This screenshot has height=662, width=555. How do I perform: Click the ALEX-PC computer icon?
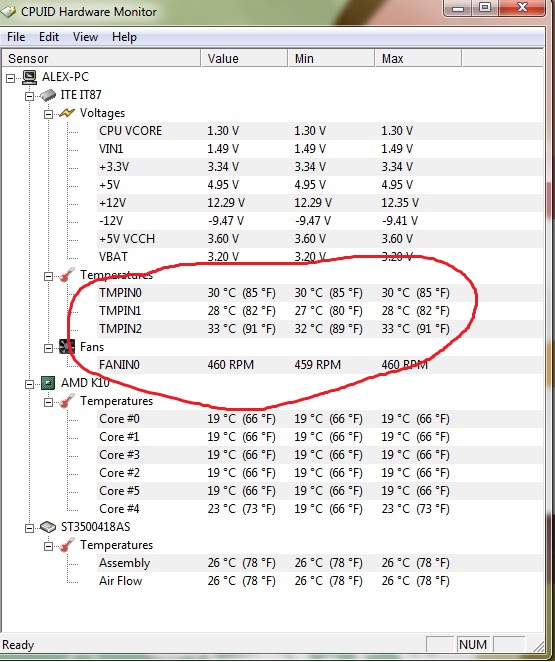point(30,77)
